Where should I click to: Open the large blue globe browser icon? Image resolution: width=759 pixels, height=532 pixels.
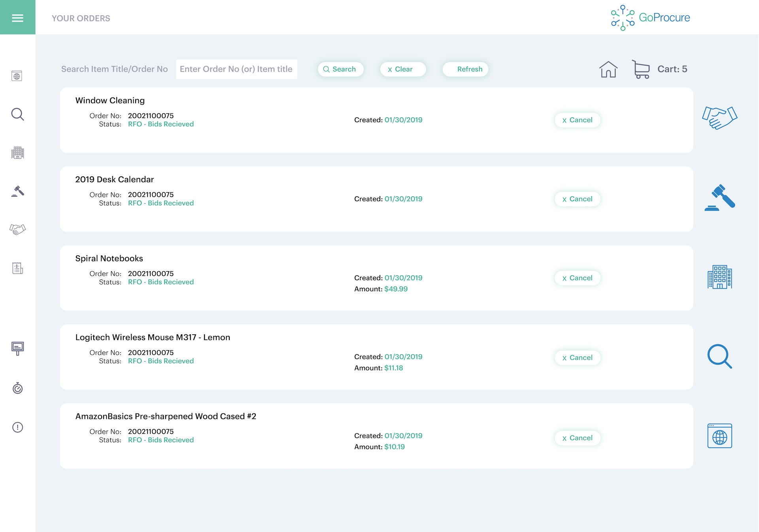(x=719, y=436)
